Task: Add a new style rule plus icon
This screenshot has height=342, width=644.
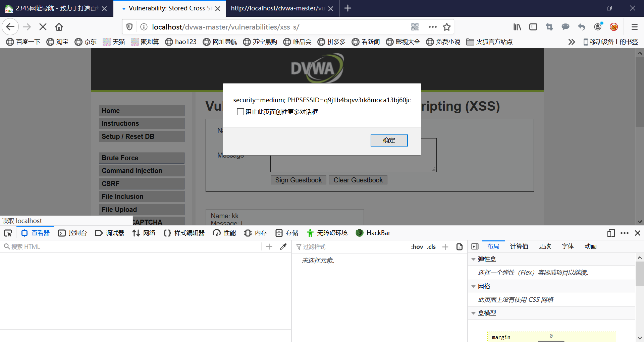Action: (445, 247)
